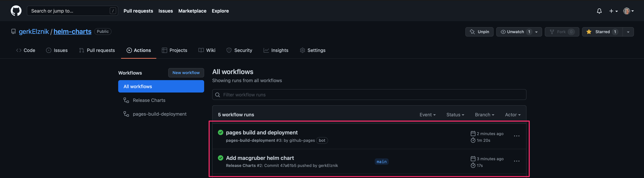Image resolution: width=644 pixels, height=178 pixels.
Task: Click the pages-build-deployment workflow icon
Action: click(126, 114)
